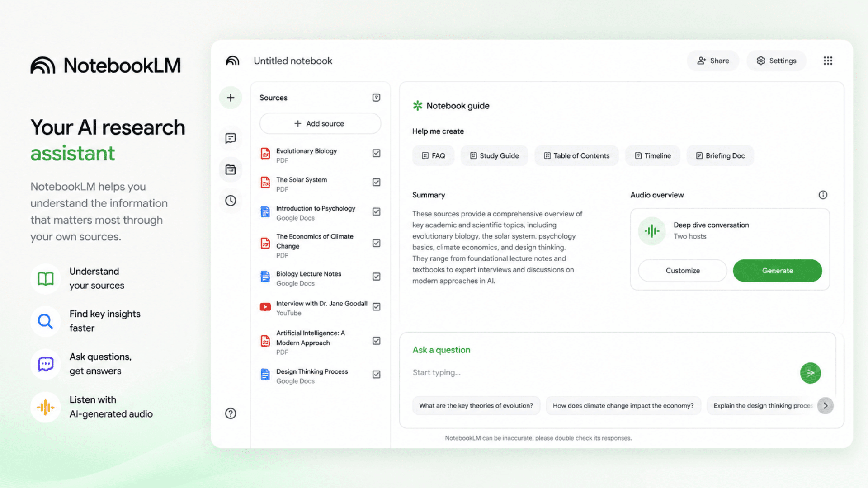Create a Timeline document

pyautogui.click(x=653, y=155)
